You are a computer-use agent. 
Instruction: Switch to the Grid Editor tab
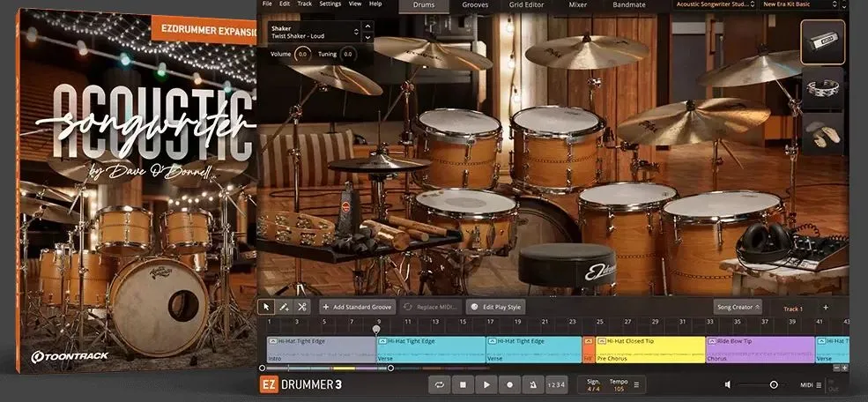pyautogui.click(x=526, y=5)
